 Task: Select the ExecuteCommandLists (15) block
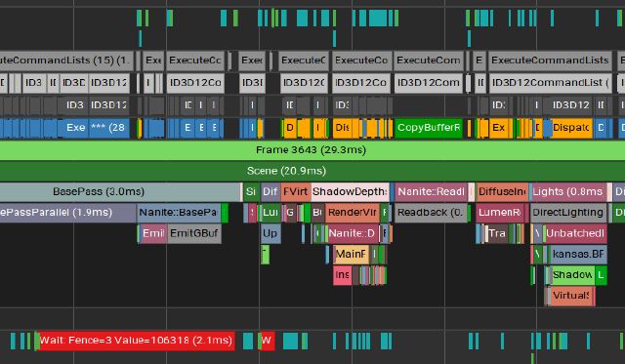click(66, 61)
